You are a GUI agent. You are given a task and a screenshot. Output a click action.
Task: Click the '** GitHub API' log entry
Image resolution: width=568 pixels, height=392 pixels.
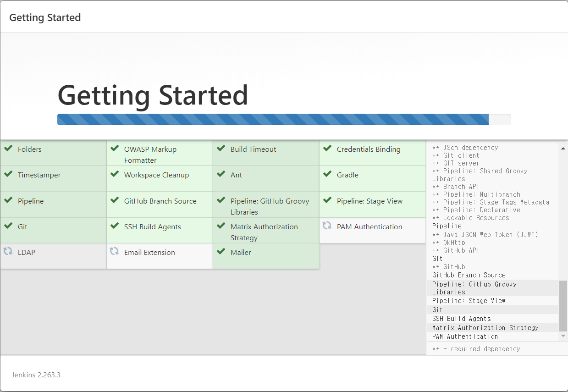[456, 250]
